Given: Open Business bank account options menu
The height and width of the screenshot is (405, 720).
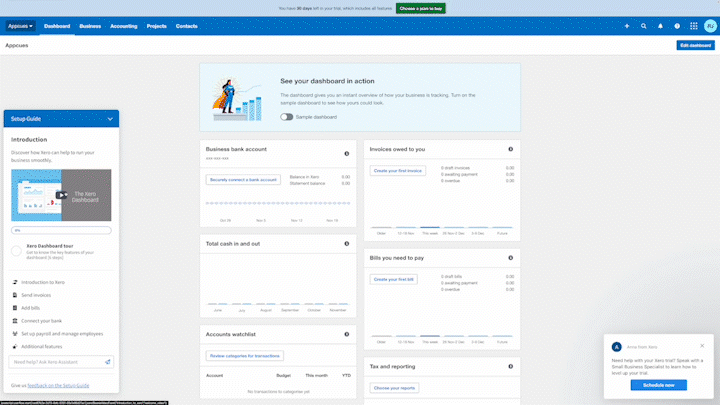Looking at the screenshot, I should 347,153.
